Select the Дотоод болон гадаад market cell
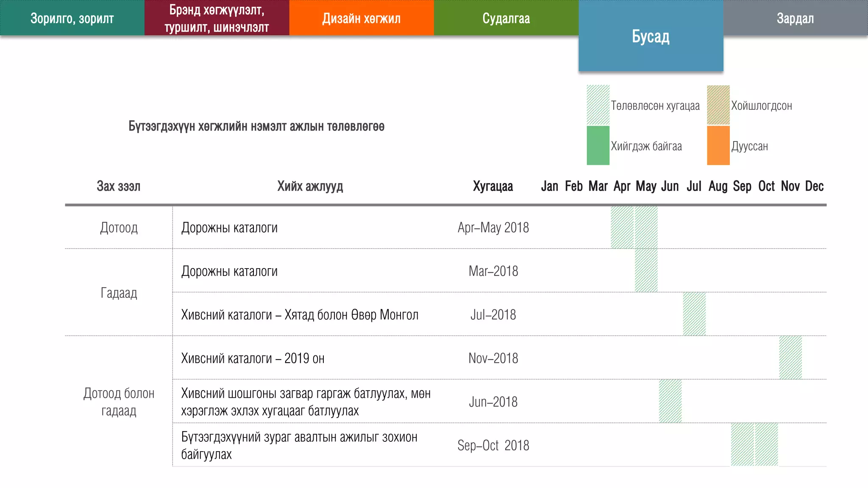The image size is (868, 488). 119,402
